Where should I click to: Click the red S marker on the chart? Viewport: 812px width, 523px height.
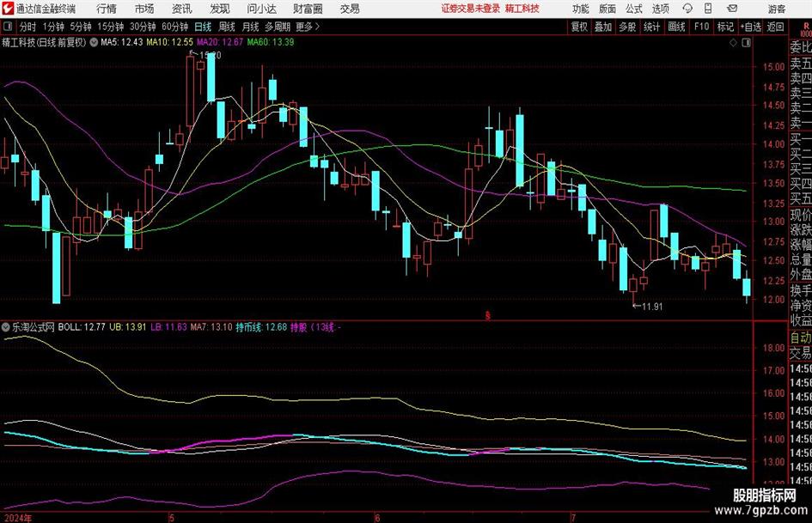pos(487,315)
